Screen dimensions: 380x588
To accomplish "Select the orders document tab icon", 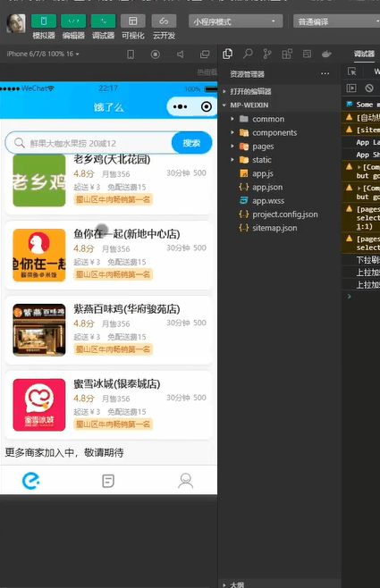I will pyautogui.click(x=108, y=481).
